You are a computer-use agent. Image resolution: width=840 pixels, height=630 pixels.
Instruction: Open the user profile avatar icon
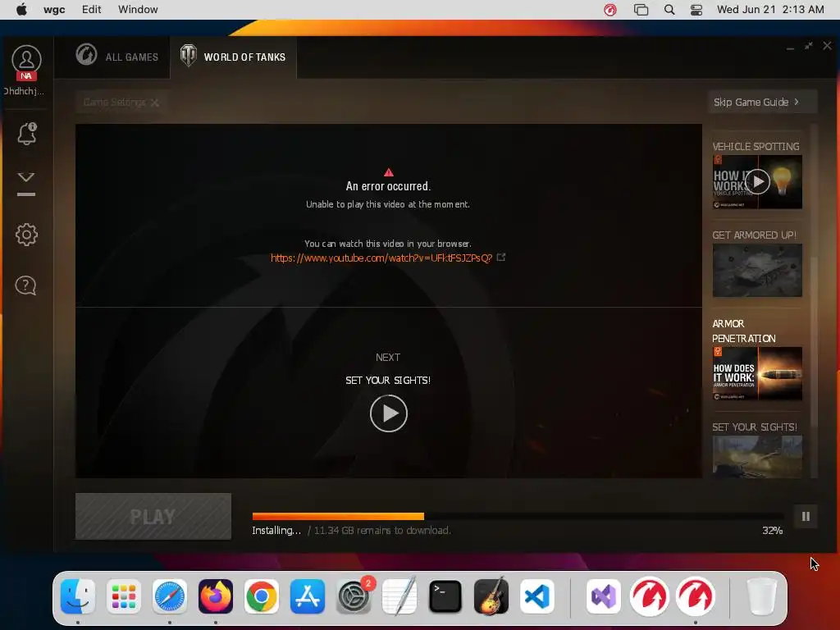(25, 59)
